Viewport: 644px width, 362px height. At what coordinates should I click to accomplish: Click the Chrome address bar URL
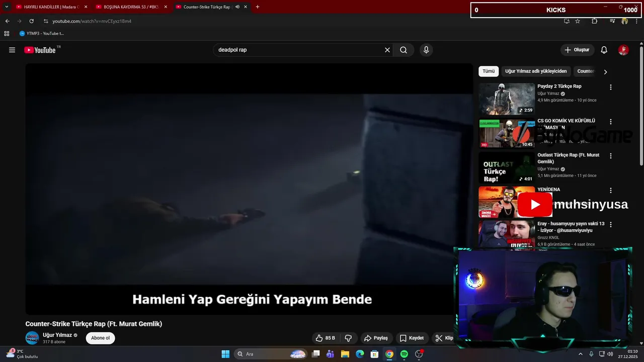(x=92, y=21)
